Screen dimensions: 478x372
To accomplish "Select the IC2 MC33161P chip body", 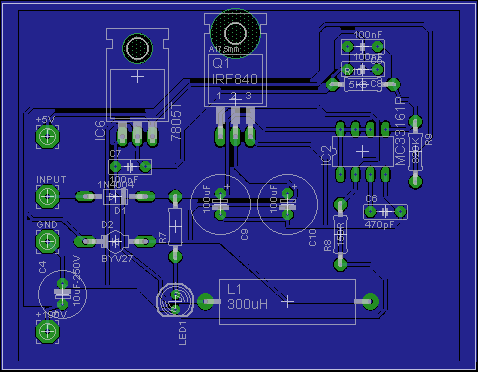I will (363, 152).
